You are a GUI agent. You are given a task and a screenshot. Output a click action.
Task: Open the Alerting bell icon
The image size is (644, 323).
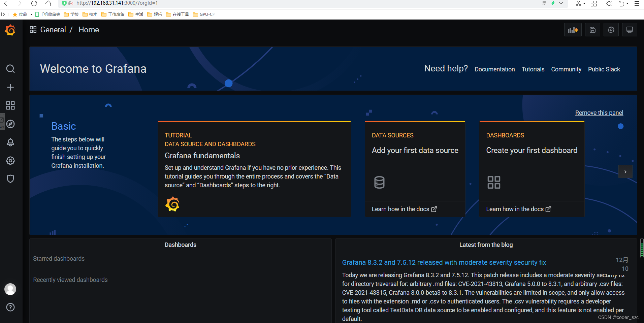click(10, 142)
